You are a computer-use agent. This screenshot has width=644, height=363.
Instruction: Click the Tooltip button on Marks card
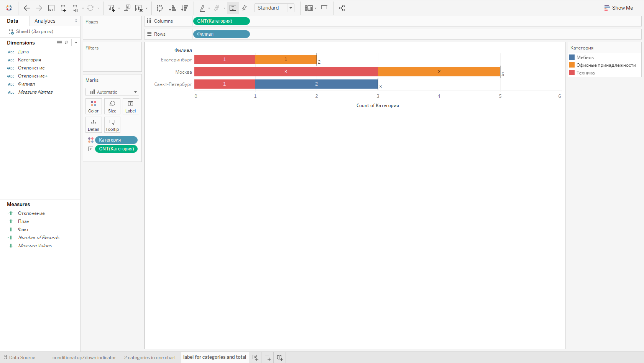click(x=112, y=125)
